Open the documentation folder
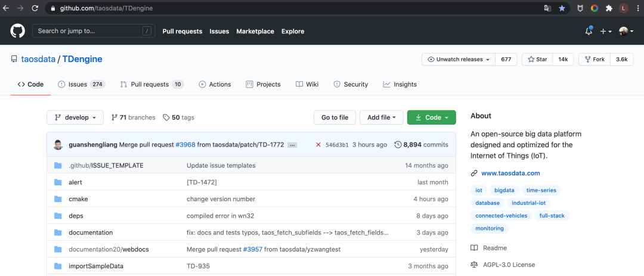This screenshot has width=644, height=276. (x=91, y=232)
